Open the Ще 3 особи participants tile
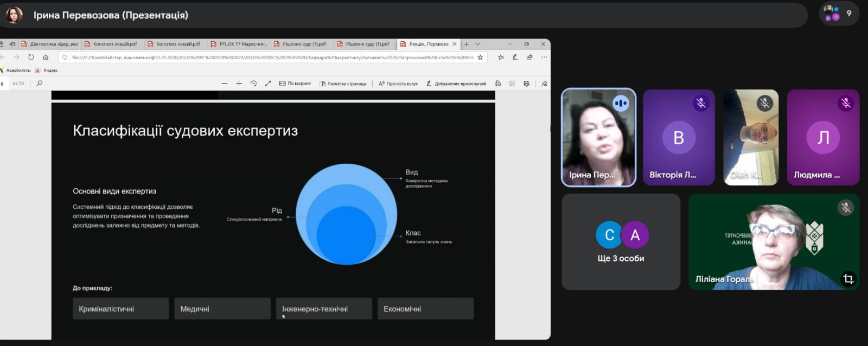 tap(621, 242)
